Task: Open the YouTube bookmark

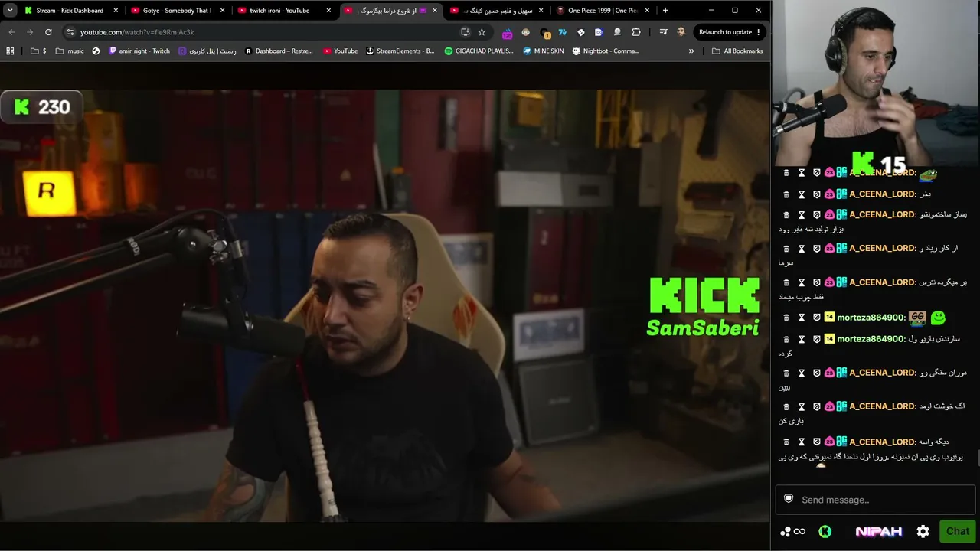Action: (x=340, y=51)
